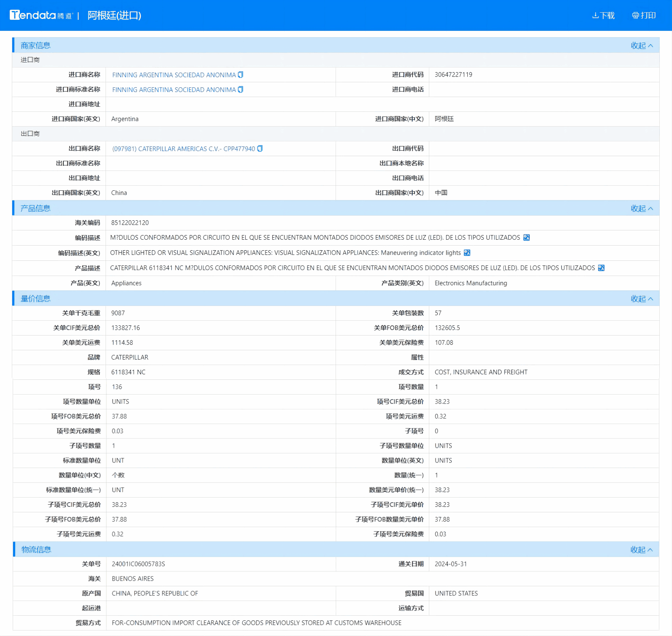Collapse the 商家信息 section

(642, 46)
